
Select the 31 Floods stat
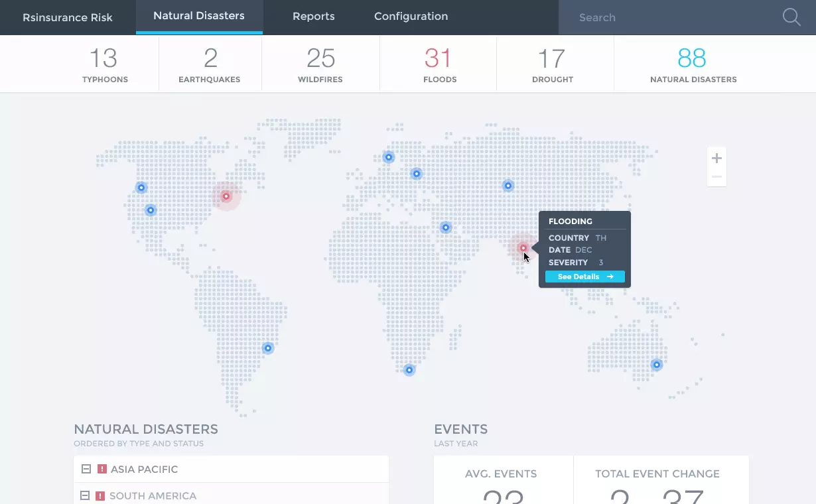coord(439,64)
